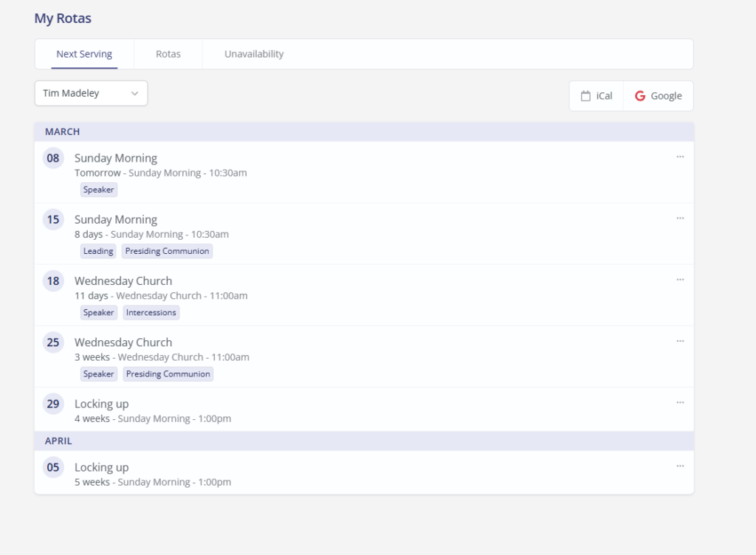The height and width of the screenshot is (555, 756).
Task: Open options menu for April 05 Locking up
Action: pos(680,465)
